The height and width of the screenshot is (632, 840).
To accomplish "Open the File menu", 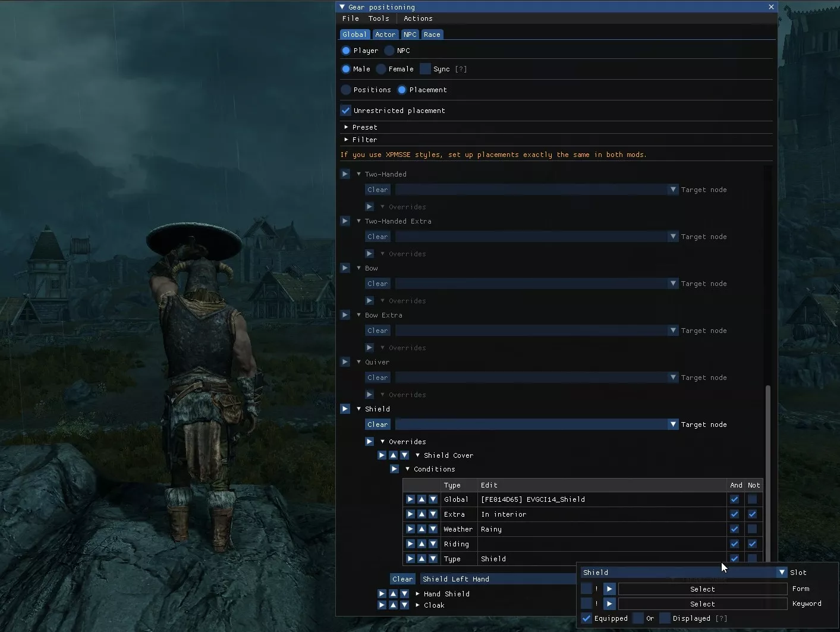I will [351, 18].
